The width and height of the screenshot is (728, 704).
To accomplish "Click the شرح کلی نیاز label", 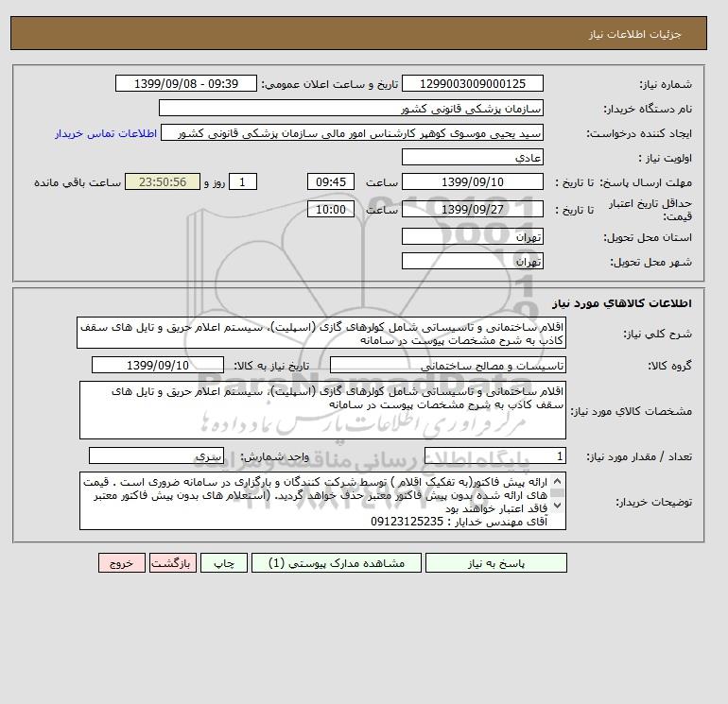I will [657, 334].
